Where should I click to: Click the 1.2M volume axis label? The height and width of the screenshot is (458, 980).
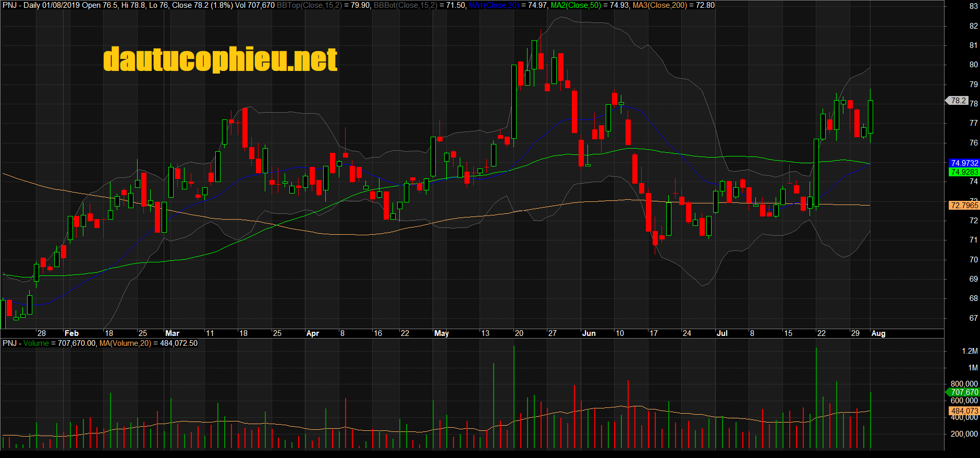click(x=970, y=351)
